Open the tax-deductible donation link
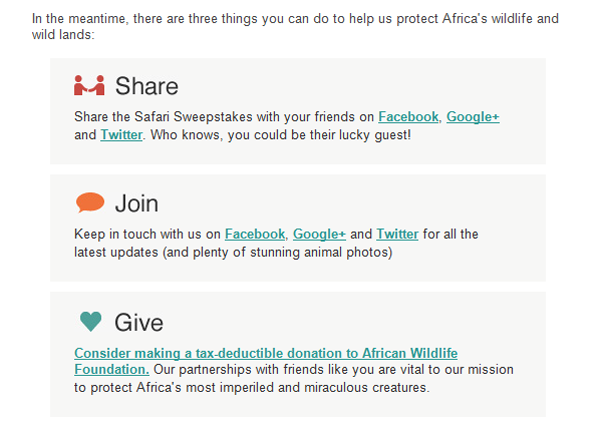The image size is (600, 427). pos(266,361)
